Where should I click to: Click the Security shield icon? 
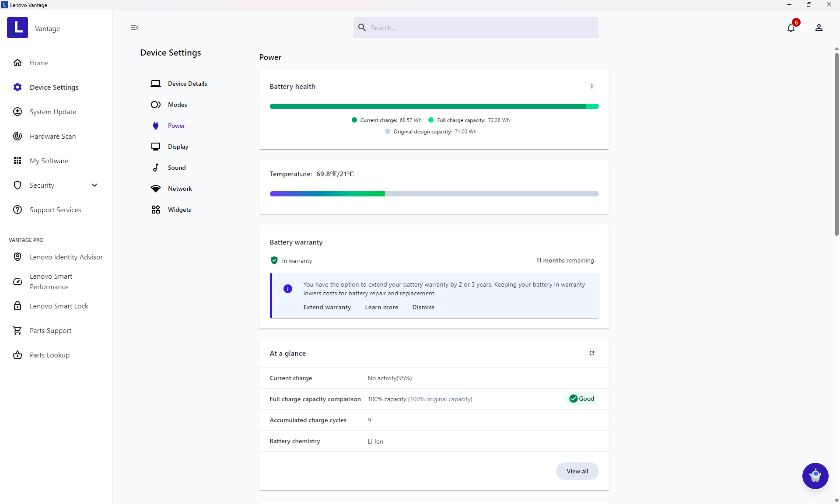coord(17,185)
